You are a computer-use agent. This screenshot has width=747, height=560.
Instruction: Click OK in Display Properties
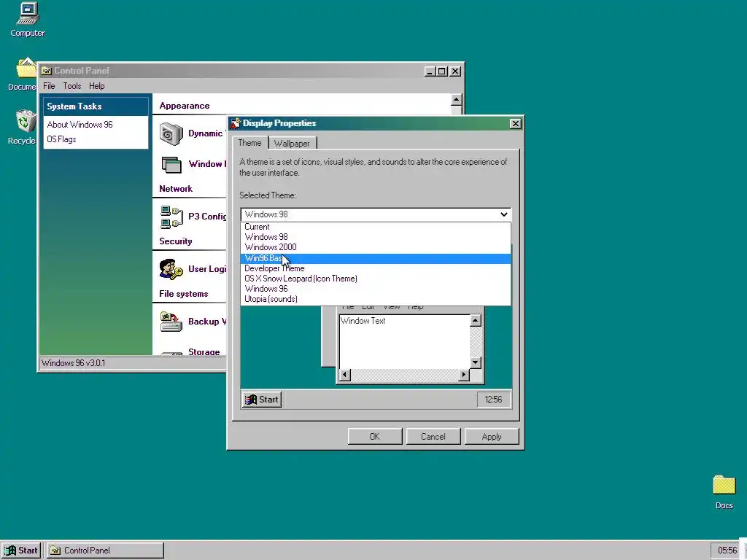coord(375,437)
